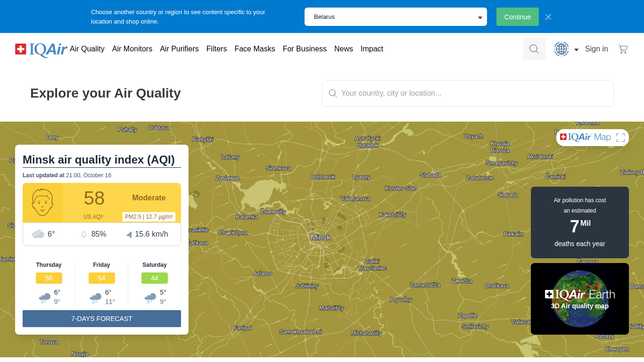Screen dimensions: 644x362
Task: Click the Friday forecast label
Action: [x=101, y=265]
